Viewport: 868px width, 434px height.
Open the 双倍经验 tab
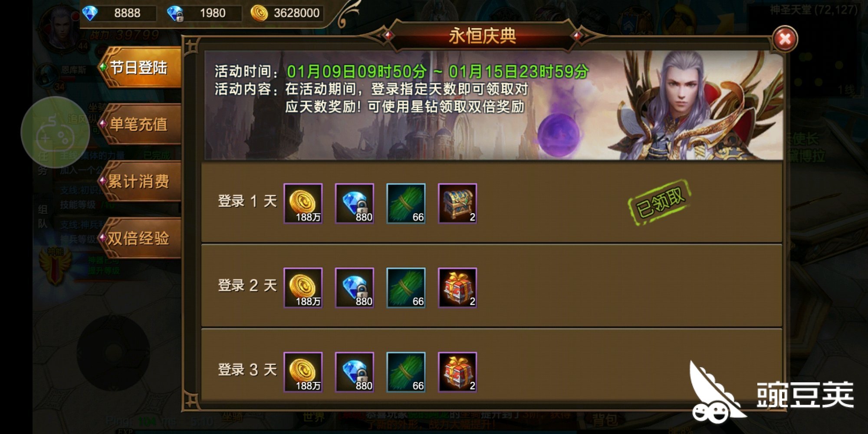click(x=139, y=238)
